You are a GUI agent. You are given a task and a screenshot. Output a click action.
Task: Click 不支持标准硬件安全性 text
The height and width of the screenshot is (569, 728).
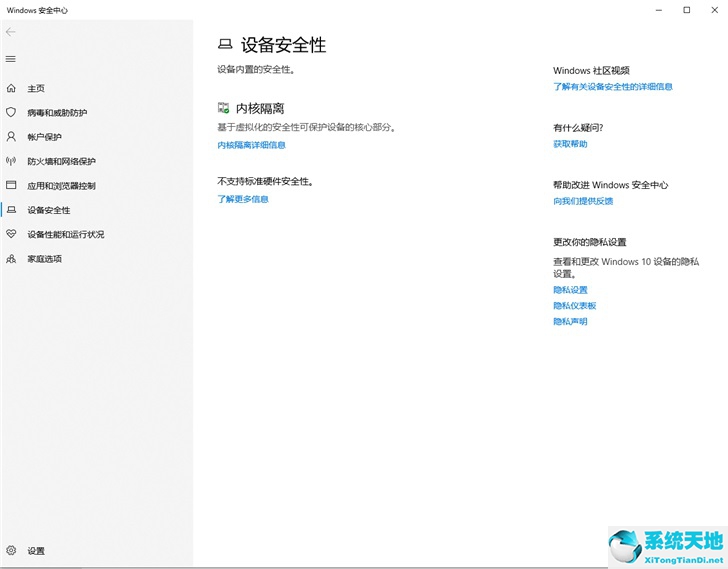[x=265, y=181]
